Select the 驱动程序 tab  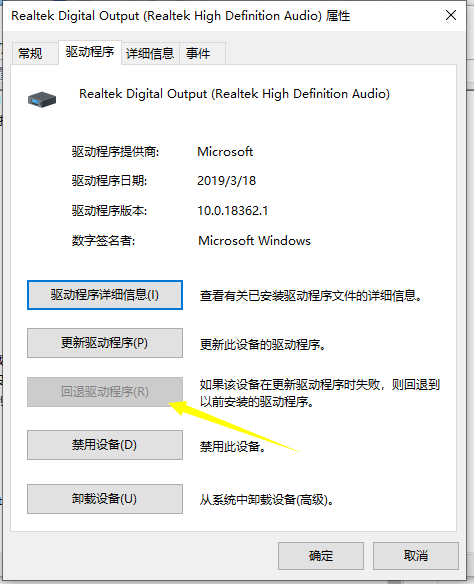(x=90, y=52)
